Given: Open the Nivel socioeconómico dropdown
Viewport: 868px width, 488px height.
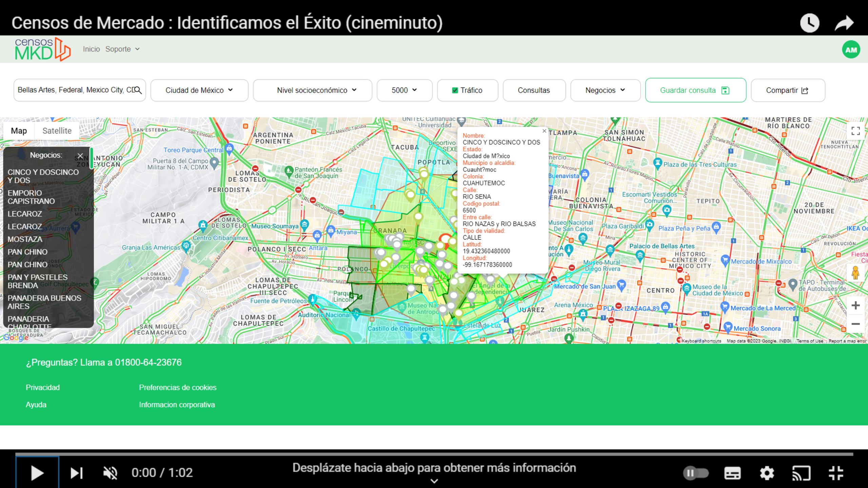Looking at the screenshot, I should (x=312, y=90).
